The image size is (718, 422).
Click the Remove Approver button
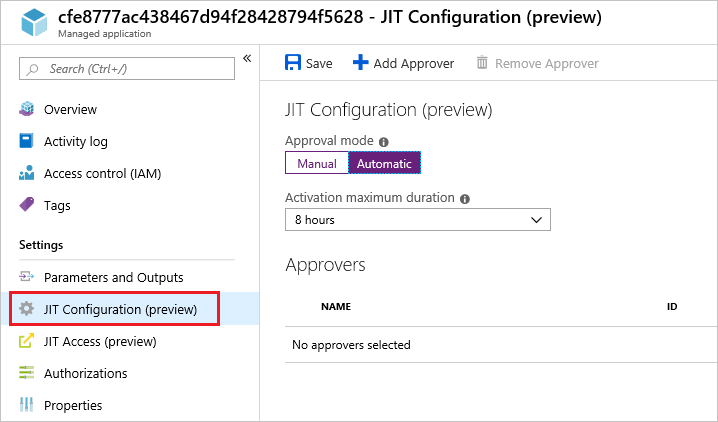click(537, 63)
